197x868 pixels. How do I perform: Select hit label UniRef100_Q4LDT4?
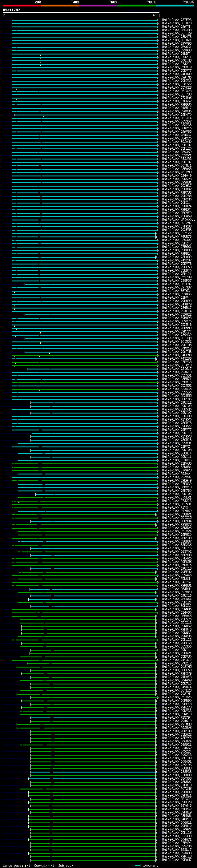tap(177, 54)
